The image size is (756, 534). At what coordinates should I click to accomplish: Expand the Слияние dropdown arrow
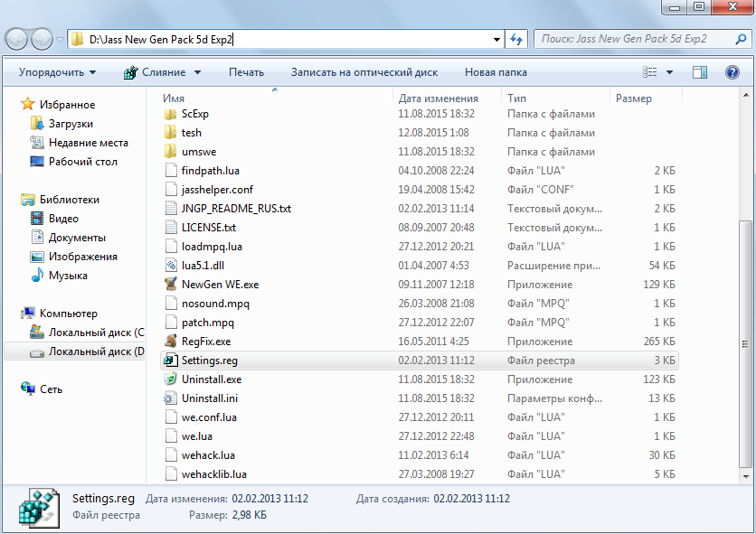(198, 72)
